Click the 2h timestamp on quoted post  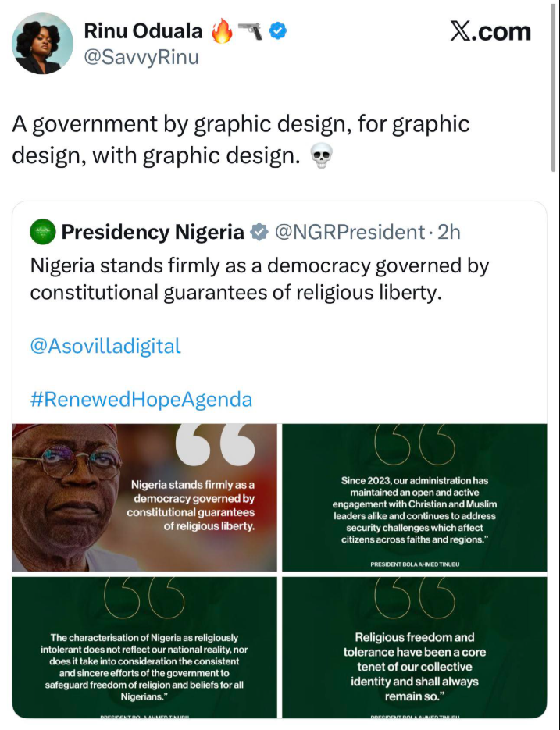(448, 232)
